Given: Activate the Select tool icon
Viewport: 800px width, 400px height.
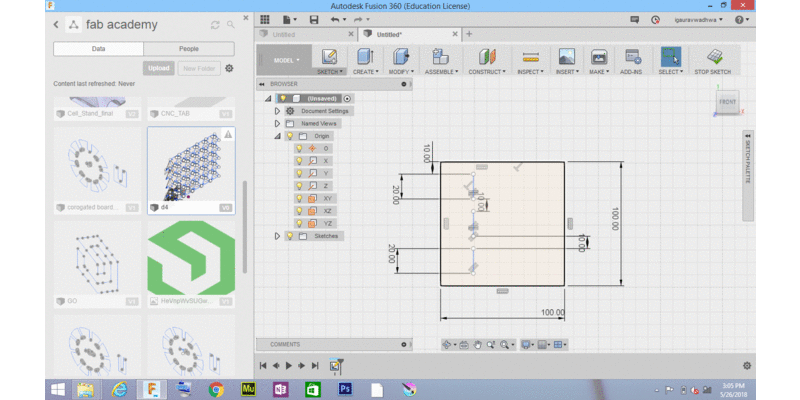Looking at the screenshot, I should (670, 57).
